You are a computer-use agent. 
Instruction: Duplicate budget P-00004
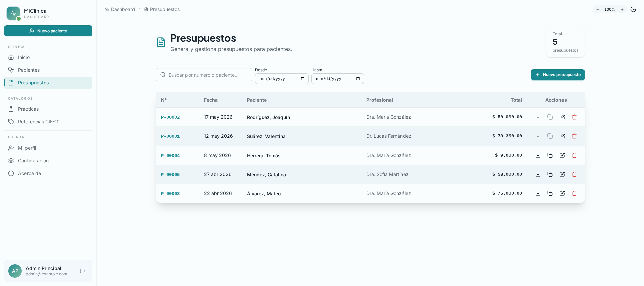[550, 155]
